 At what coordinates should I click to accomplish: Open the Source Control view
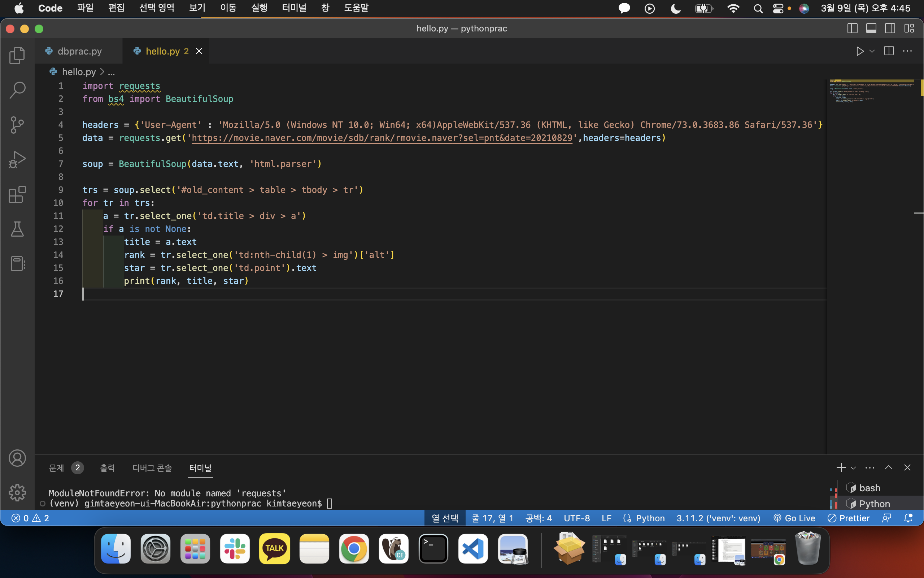(x=17, y=125)
